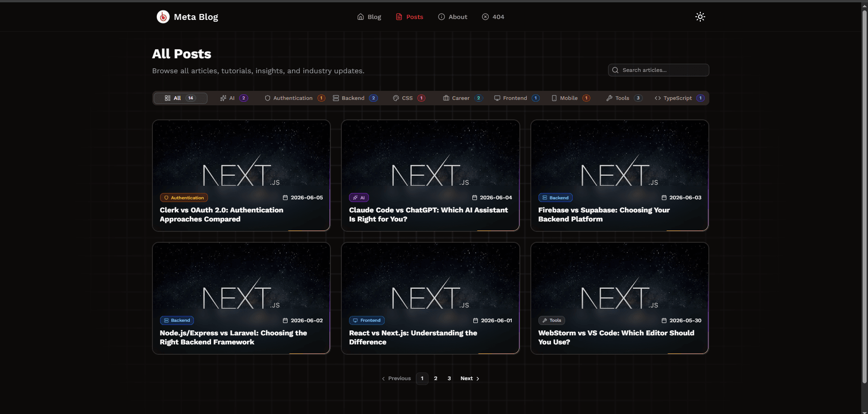This screenshot has height=414, width=868.
Task: Click the Authentication tag on Clerk post
Action: (184, 198)
